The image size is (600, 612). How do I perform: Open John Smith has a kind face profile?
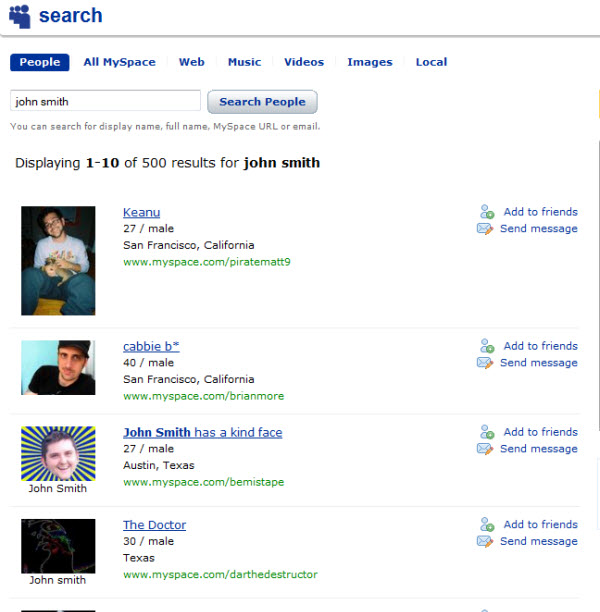click(x=203, y=432)
